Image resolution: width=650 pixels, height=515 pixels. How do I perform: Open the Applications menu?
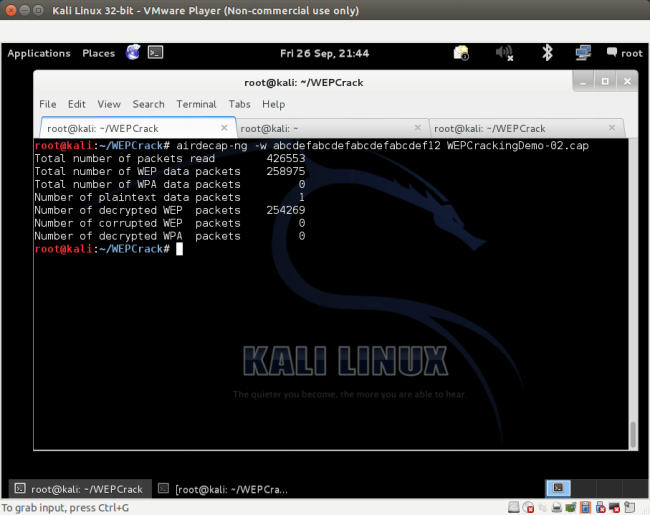click(x=39, y=53)
